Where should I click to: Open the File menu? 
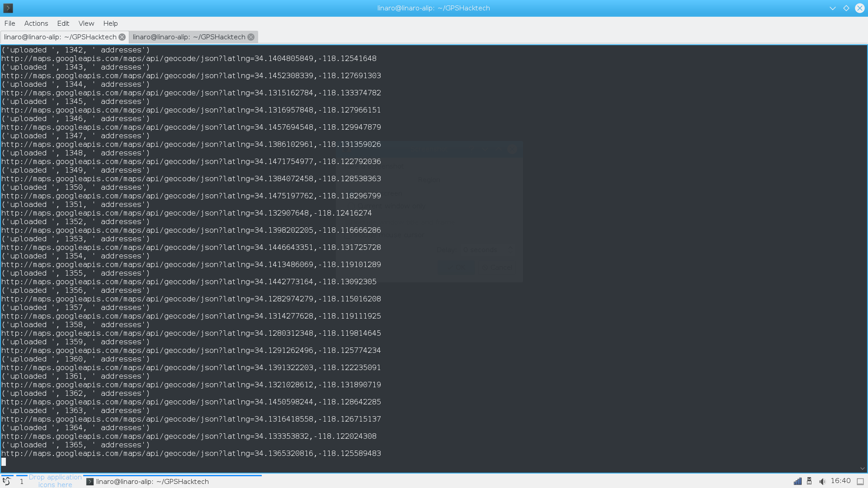coord(9,23)
